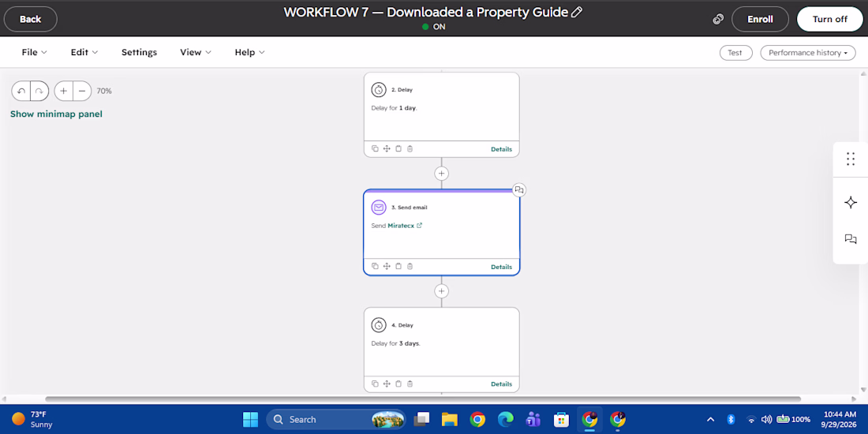Open Microsoft Edge from taskbar

[x=505, y=419]
